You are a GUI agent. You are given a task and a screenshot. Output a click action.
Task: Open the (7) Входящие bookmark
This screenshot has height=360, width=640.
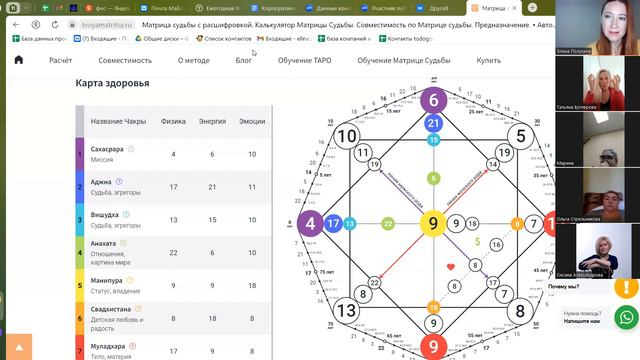pyautogui.click(x=101, y=38)
